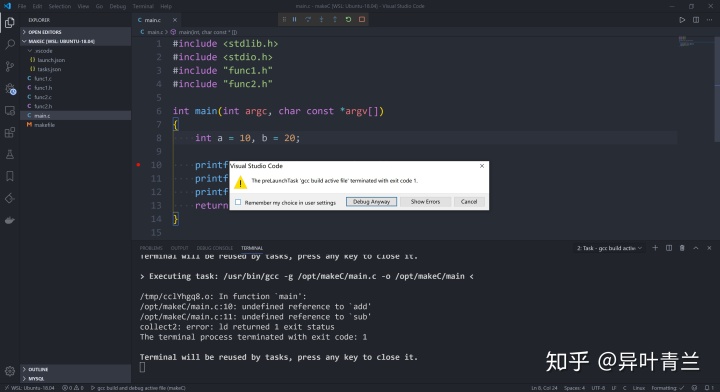Image resolution: width=720 pixels, height=392 pixels.
Task: Run the code with play icon
Action: pyautogui.click(x=682, y=20)
